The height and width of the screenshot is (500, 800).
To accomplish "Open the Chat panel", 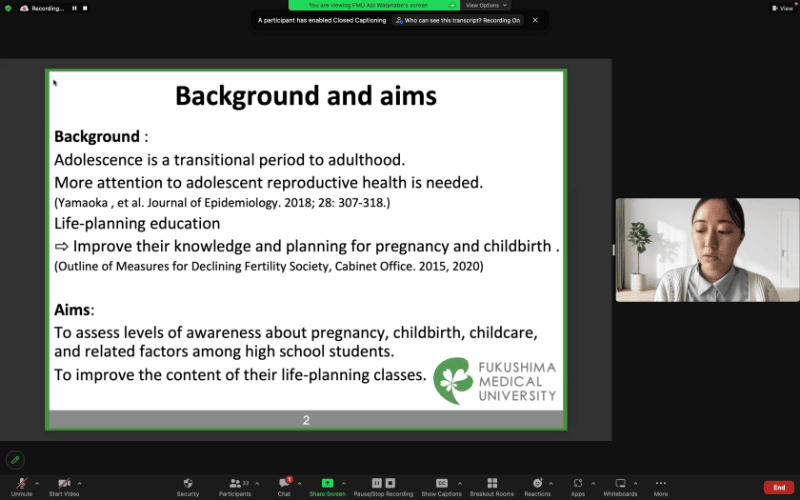I will (x=284, y=483).
